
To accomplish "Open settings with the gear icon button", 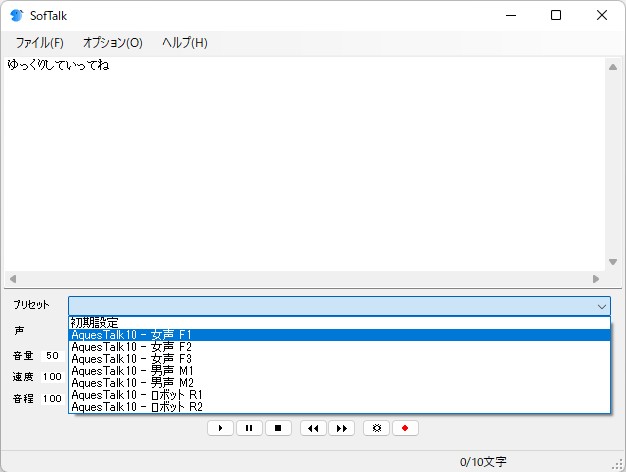I will (x=376, y=428).
